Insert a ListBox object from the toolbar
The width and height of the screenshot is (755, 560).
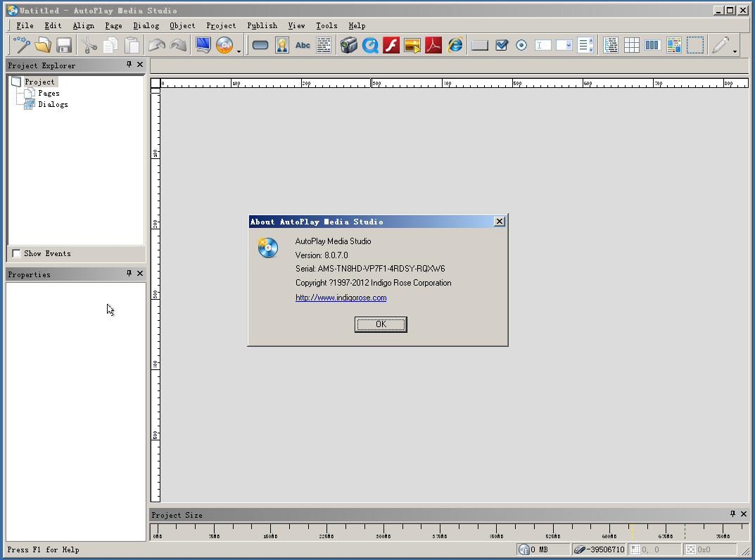click(x=585, y=45)
